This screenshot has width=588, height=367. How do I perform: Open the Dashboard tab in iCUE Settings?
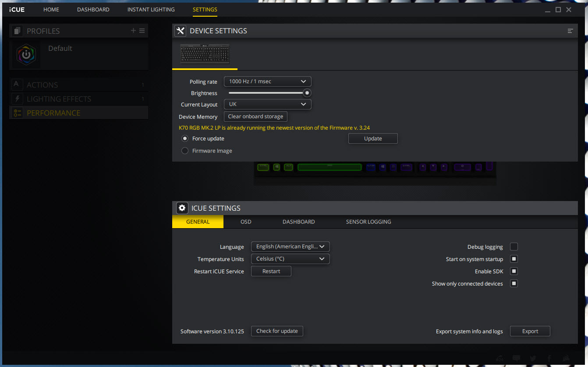pos(298,222)
